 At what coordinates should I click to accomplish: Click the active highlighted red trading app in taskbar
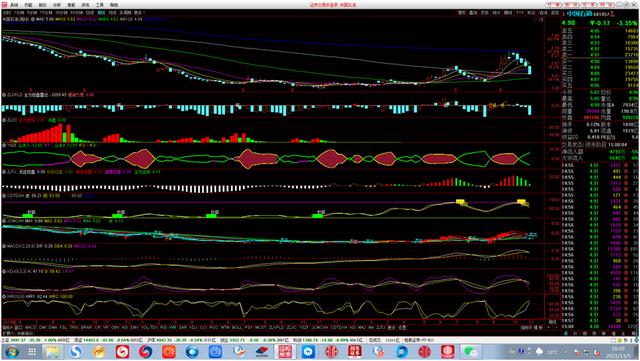pyautogui.click(x=285, y=351)
